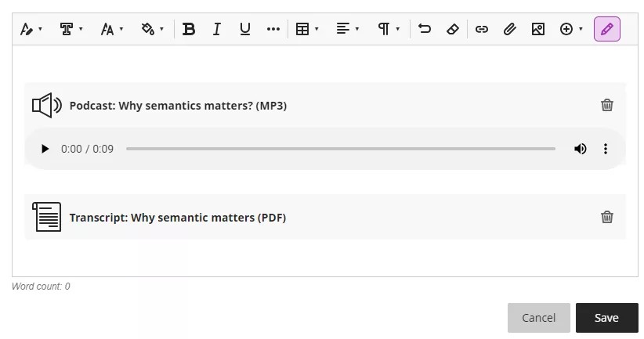Toggle underline formatting
This screenshot has width=644, height=339.
[x=245, y=29]
